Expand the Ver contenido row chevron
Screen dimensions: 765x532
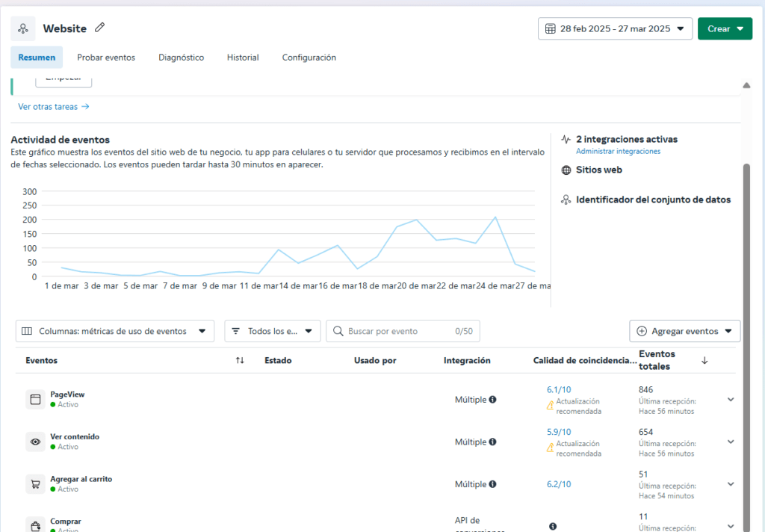pyautogui.click(x=731, y=442)
